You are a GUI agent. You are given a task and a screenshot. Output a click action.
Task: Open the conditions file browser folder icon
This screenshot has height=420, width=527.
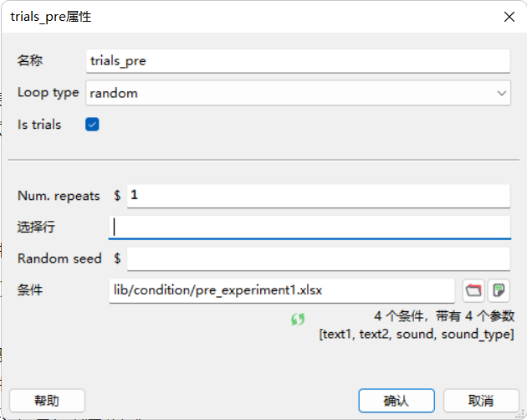click(473, 290)
